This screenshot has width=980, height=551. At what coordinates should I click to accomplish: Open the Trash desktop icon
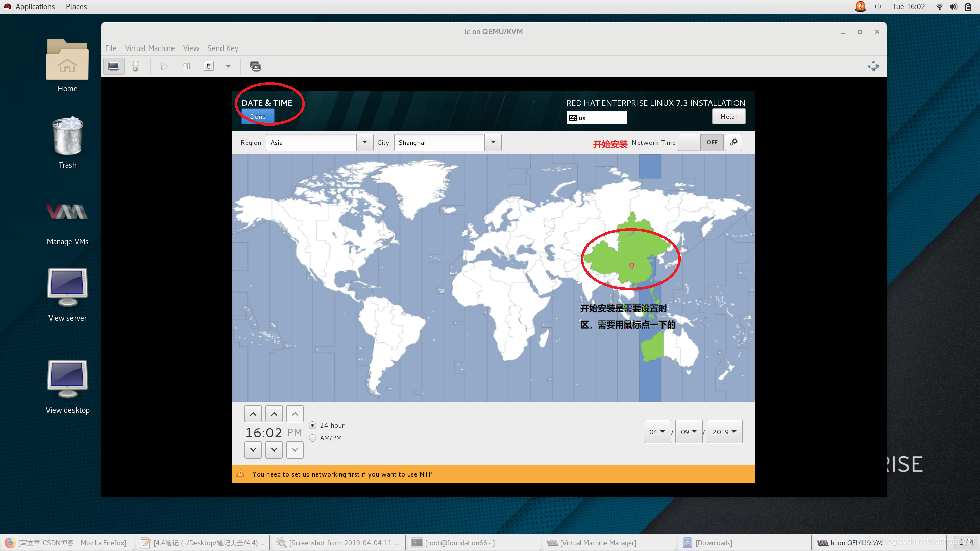tap(67, 142)
